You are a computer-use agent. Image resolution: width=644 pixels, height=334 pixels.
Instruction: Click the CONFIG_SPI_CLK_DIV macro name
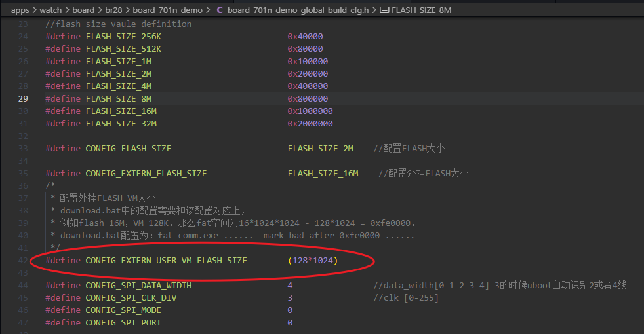click(x=131, y=298)
